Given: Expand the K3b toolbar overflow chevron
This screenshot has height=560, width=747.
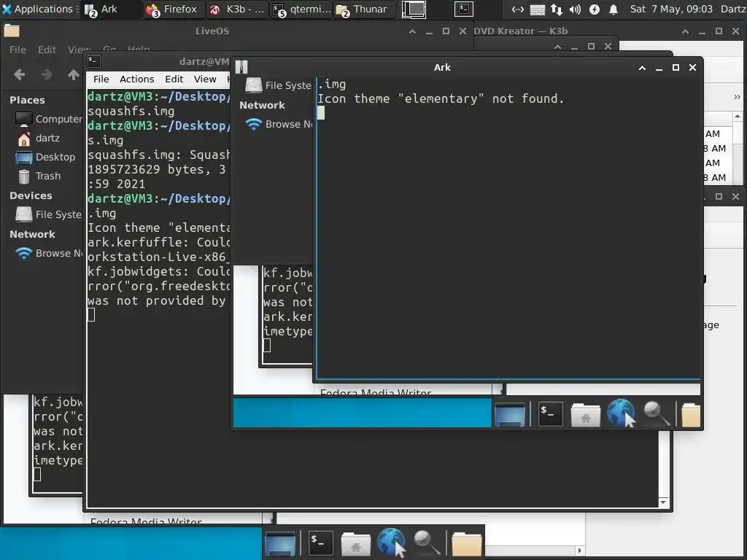Looking at the screenshot, I should pyautogui.click(x=737, y=97).
